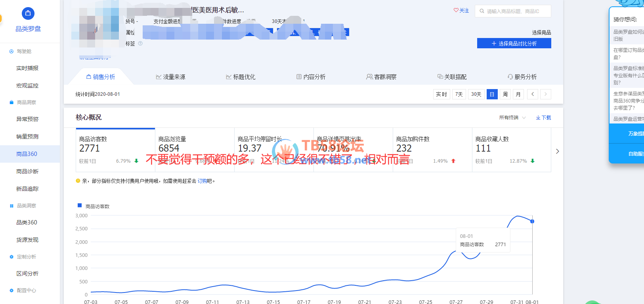This screenshot has height=304, width=644.
Task: Select the 商品访客数 metric card
Action: 115,150
